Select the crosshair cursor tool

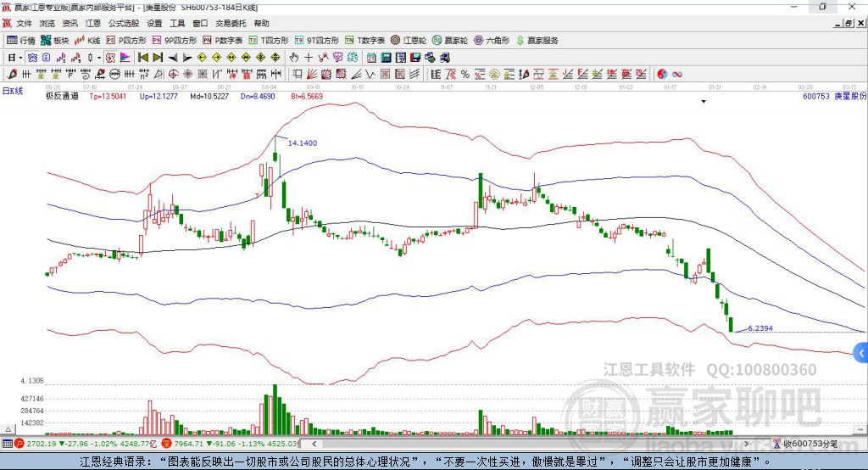point(309,58)
